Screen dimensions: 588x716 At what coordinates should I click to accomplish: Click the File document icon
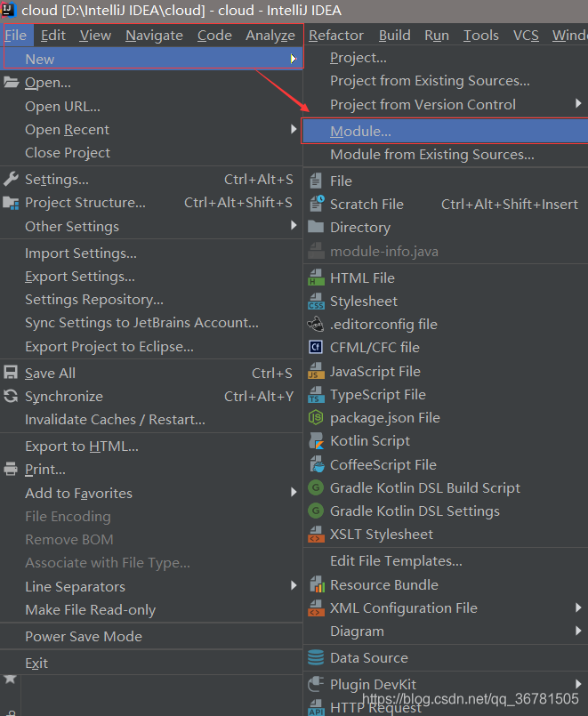point(316,181)
